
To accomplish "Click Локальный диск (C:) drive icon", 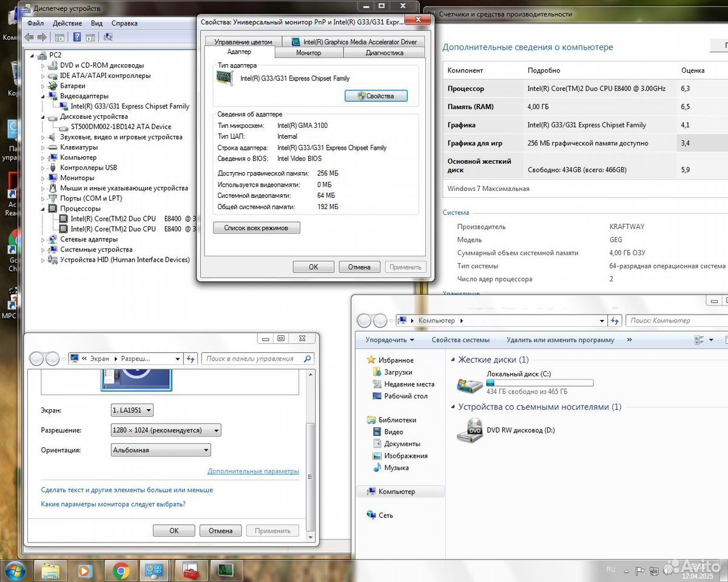I will (470, 384).
